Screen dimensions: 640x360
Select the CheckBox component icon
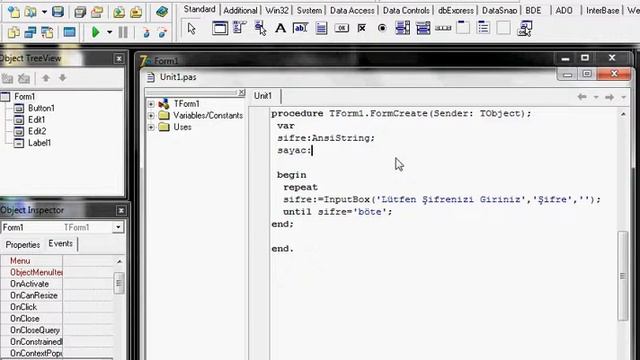click(362, 28)
